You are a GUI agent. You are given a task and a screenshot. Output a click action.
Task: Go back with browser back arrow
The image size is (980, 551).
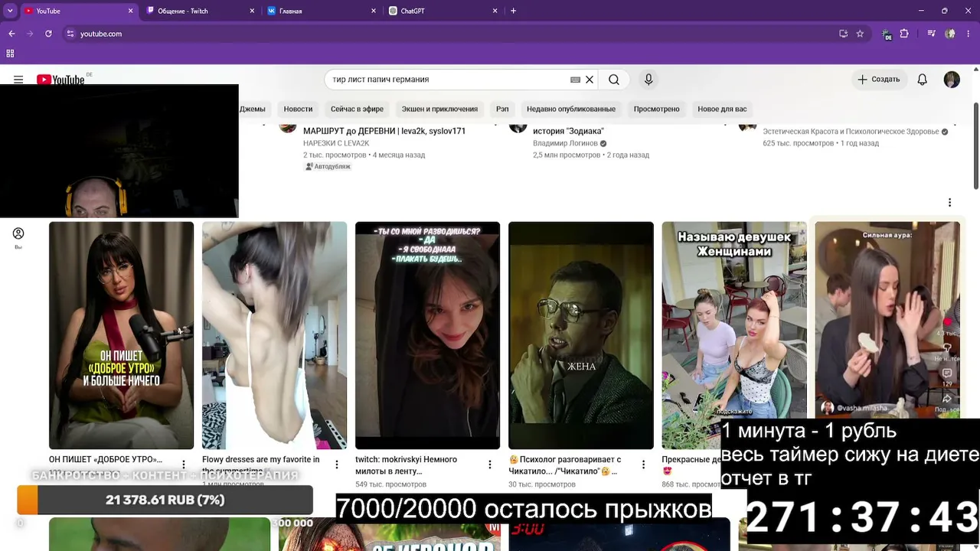(x=11, y=34)
